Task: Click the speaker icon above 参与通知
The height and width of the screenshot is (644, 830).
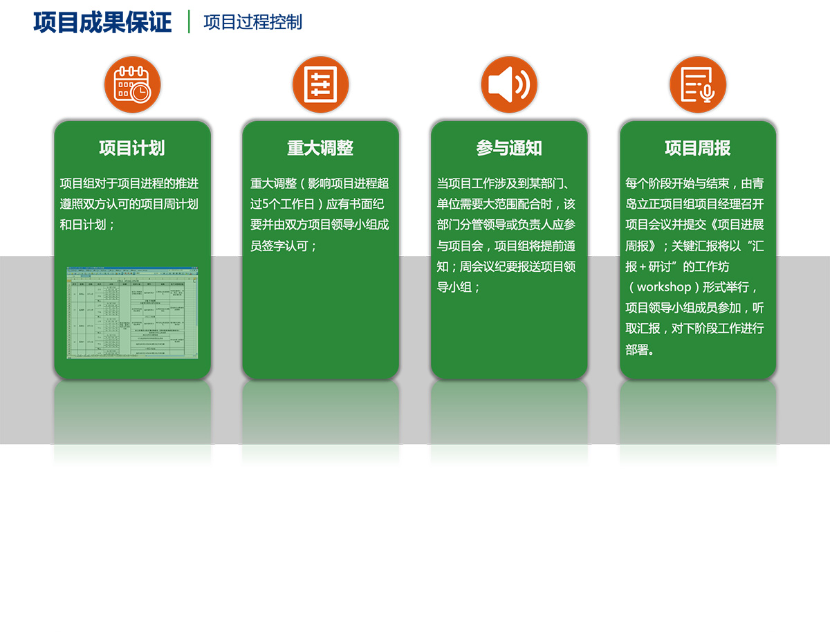Action: click(x=509, y=85)
